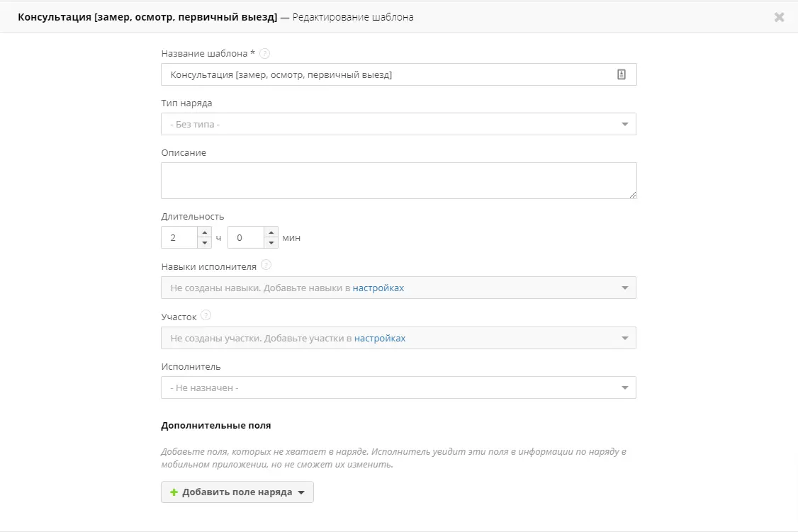Click into the Описание text area

(x=398, y=181)
